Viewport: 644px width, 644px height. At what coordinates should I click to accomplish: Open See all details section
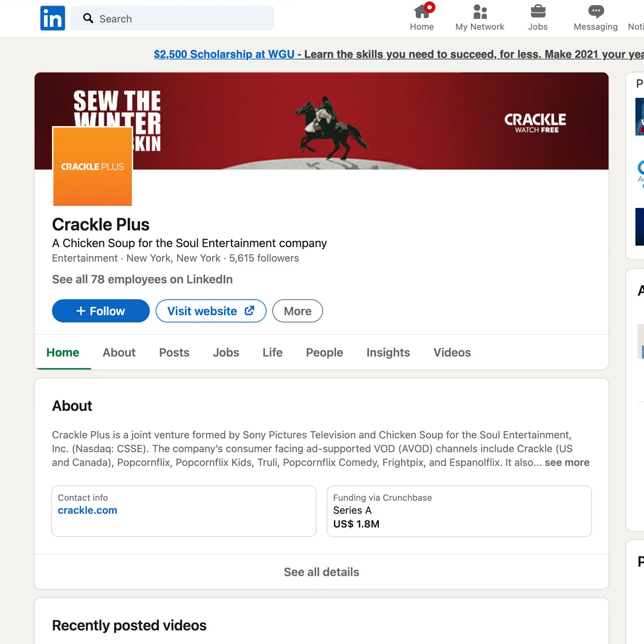click(322, 572)
